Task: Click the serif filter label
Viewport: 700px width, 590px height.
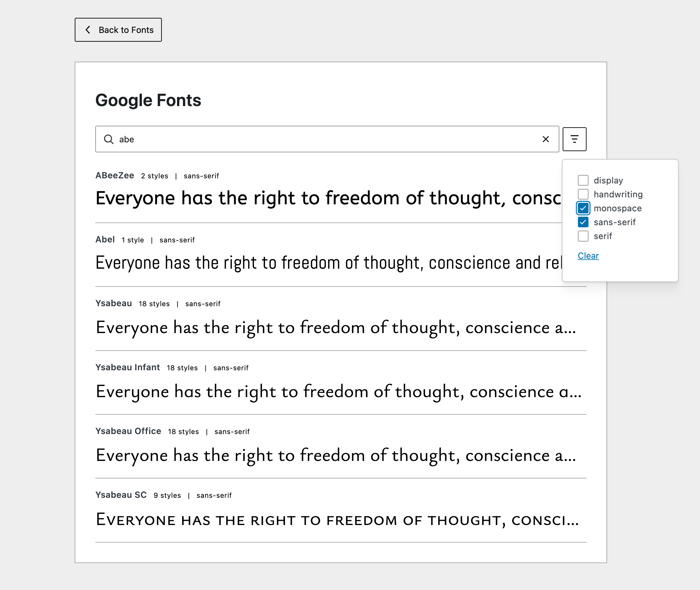Action: [x=603, y=236]
